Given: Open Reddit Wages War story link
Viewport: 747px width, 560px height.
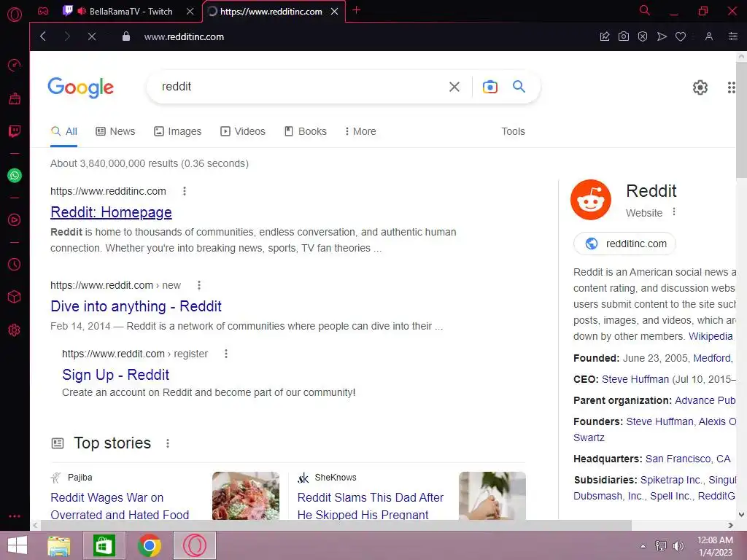Looking at the screenshot, I should tap(120, 505).
